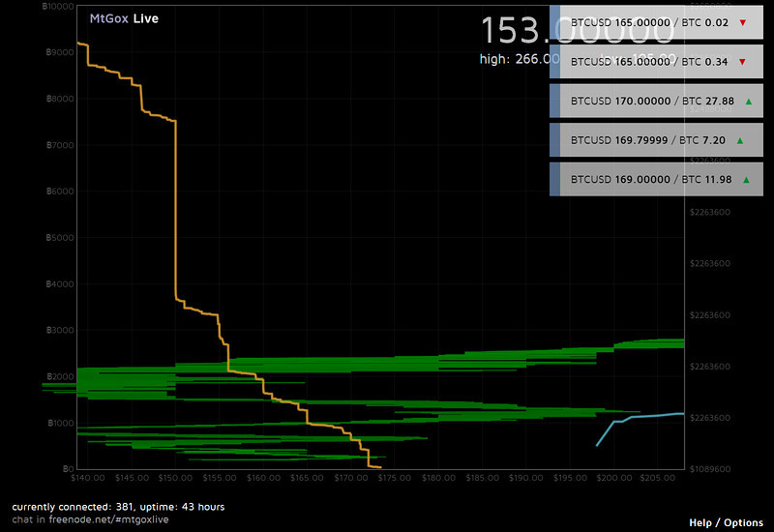Viewport: 774px width, 532px height.
Task: Click the $1089600 right-axis label
Action: tap(710, 469)
